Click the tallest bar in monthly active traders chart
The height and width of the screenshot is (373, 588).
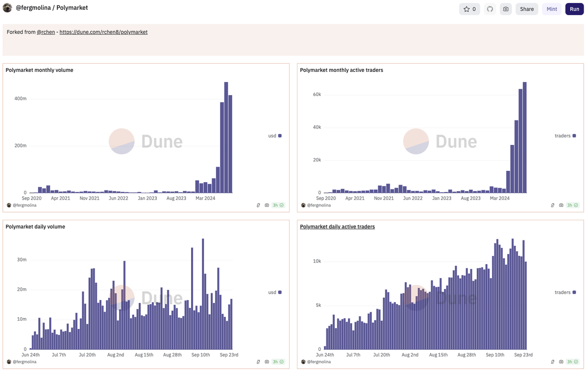point(524,138)
